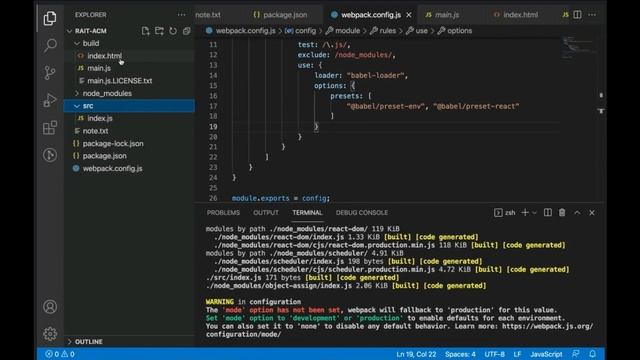Screen dimensions: 640x360
Task: Open the Explorer view icon
Action: pos(50,18)
